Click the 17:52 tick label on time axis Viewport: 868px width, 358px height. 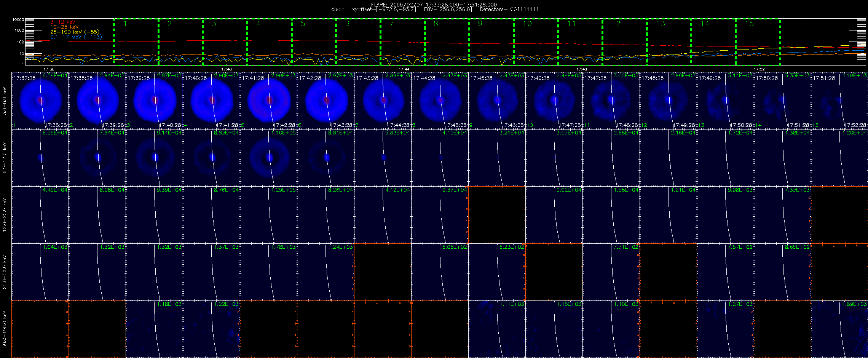point(759,69)
